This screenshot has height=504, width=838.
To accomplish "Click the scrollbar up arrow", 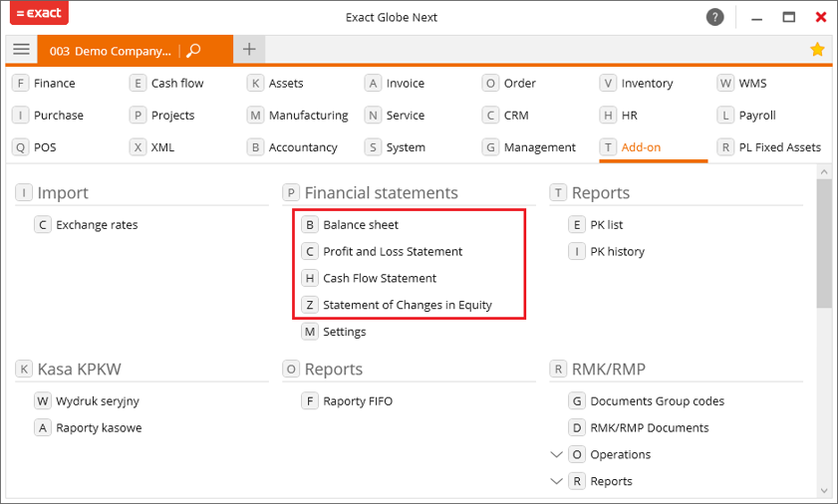I will (x=824, y=171).
